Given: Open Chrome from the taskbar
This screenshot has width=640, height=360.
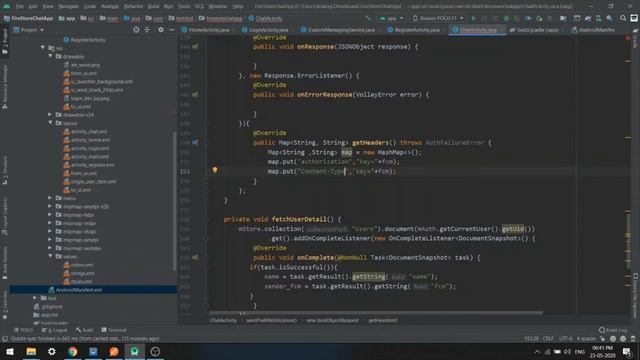Looking at the screenshot, I should pos(73,351).
